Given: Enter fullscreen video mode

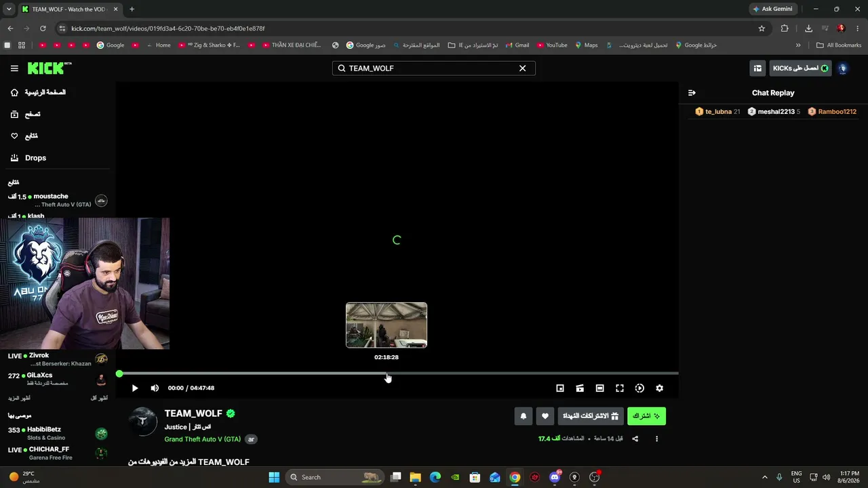Looking at the screenshot, I should [x=620, y=388].
